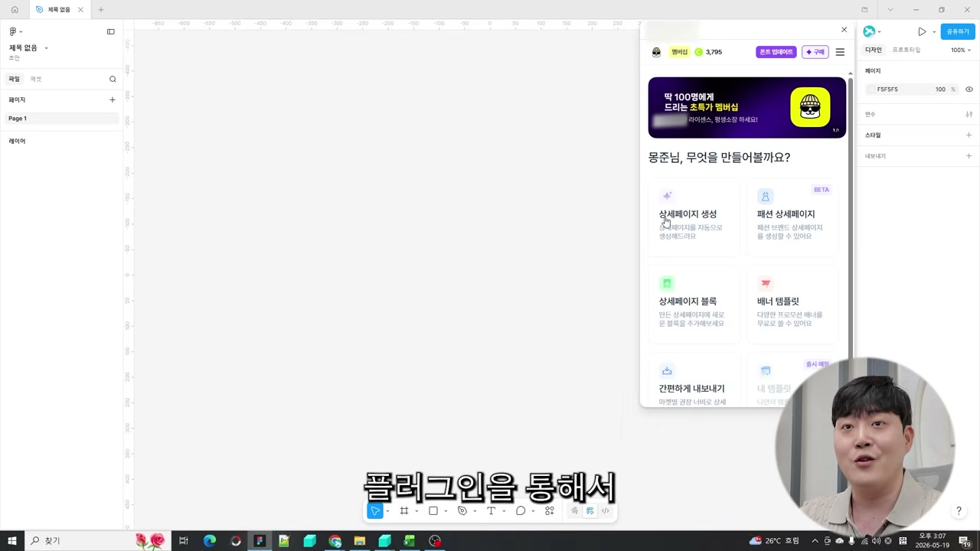This screenshot has width=980, height=551.
Task: Select the 제목 없음 file tab
Action: point(59,10)
